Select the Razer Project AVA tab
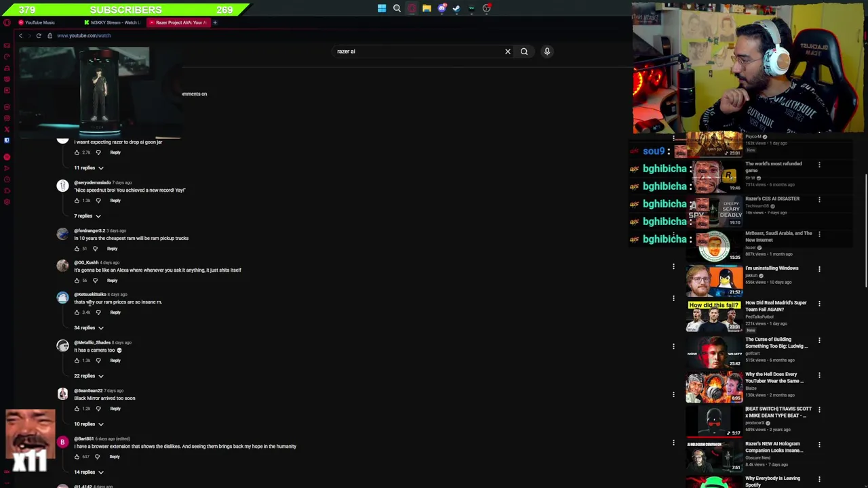The width and height of the screenshot is (868, 488). point(178,22)
